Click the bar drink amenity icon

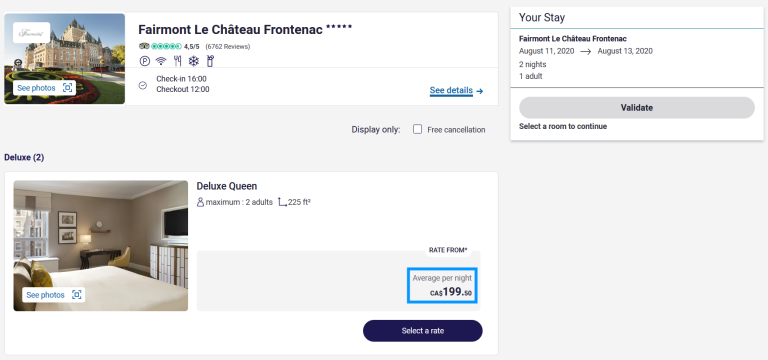pos(211,61)
